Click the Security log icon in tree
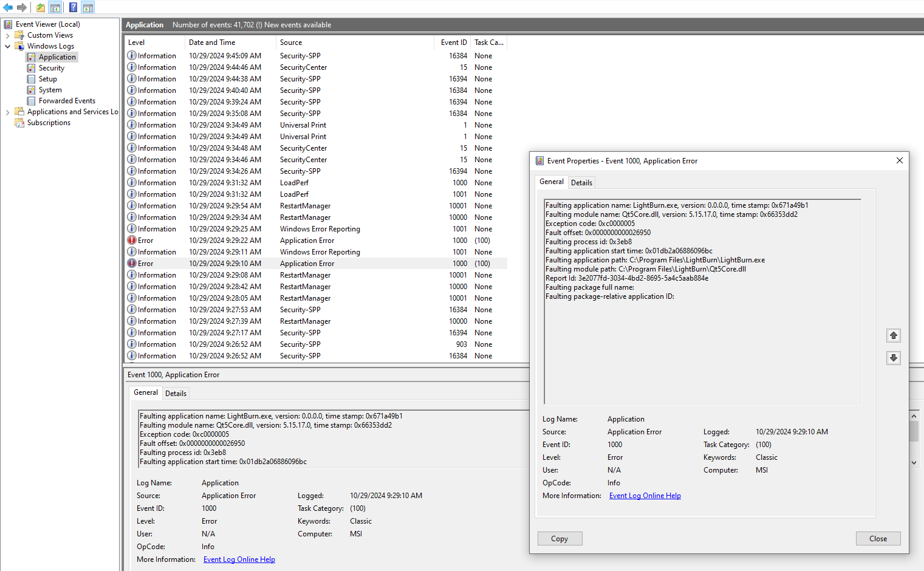Viewport: 924px width, 571px height. 31,68
